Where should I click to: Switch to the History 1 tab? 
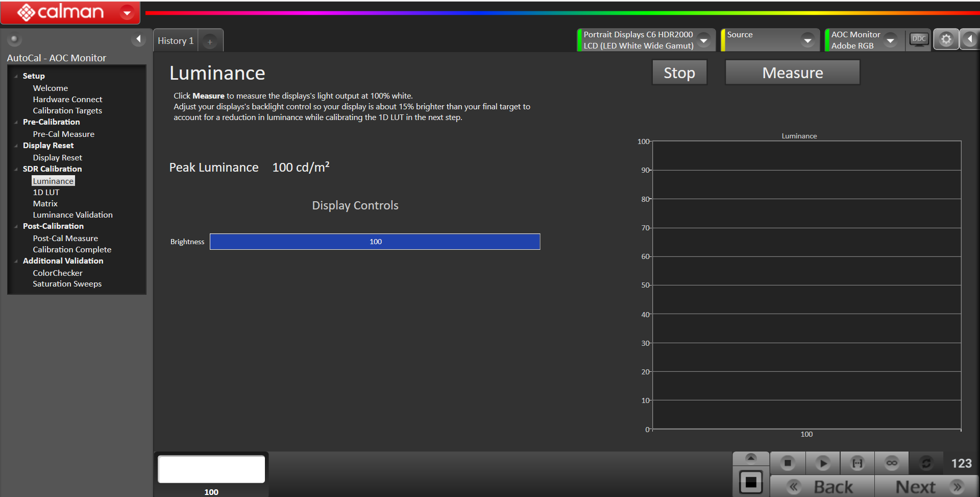176,41
